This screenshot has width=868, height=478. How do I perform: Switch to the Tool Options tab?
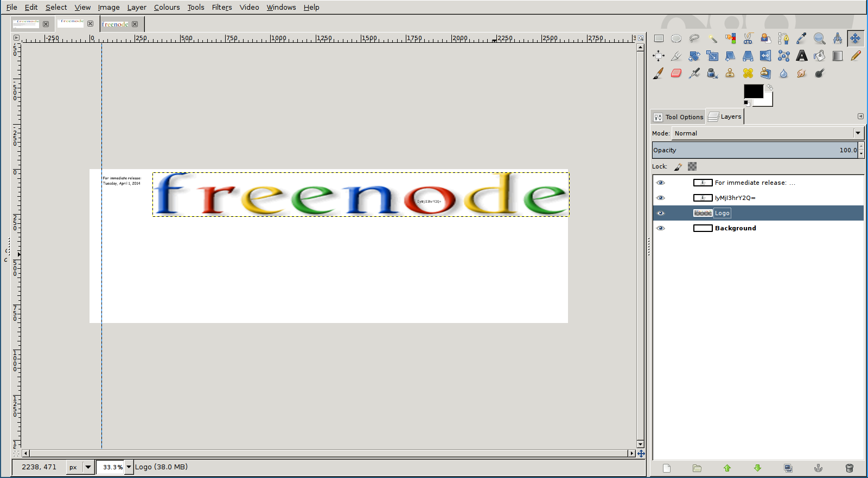pyautogui.click(x=678, y=117)
